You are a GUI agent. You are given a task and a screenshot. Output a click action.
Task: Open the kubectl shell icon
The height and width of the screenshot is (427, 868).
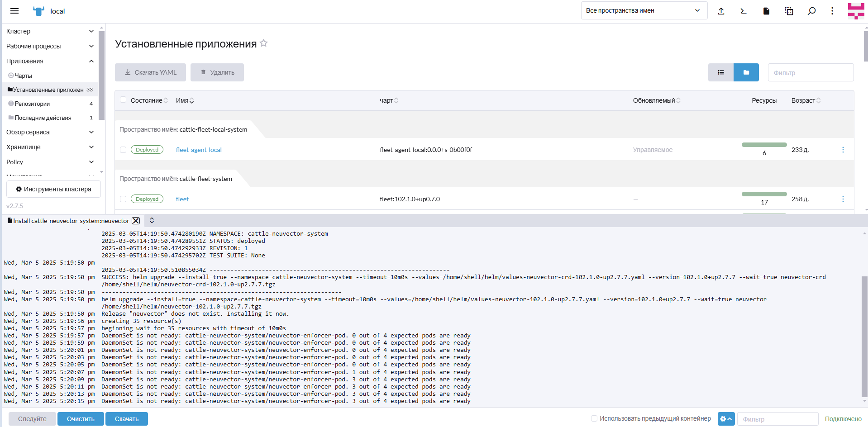(x=743, y=11)
